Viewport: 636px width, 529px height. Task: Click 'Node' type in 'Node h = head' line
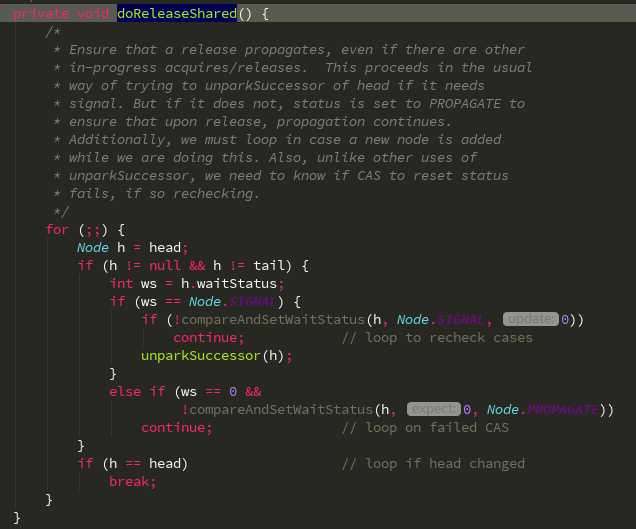pos(92,247)
